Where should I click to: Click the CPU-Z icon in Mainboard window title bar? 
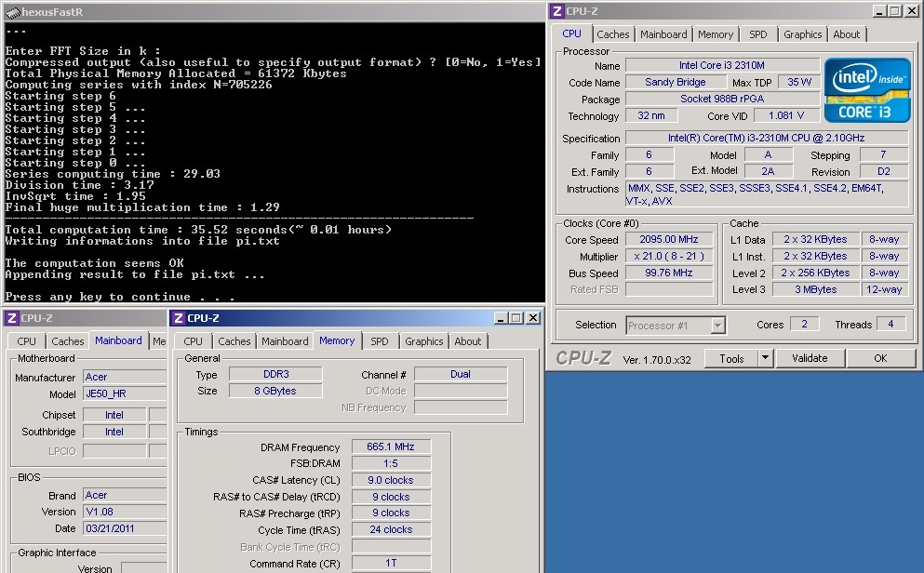12,318
